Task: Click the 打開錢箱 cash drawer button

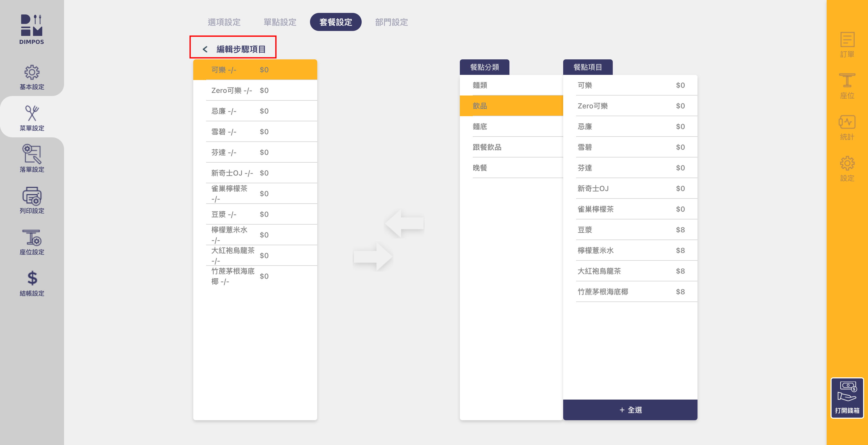Action: point(847,398)
